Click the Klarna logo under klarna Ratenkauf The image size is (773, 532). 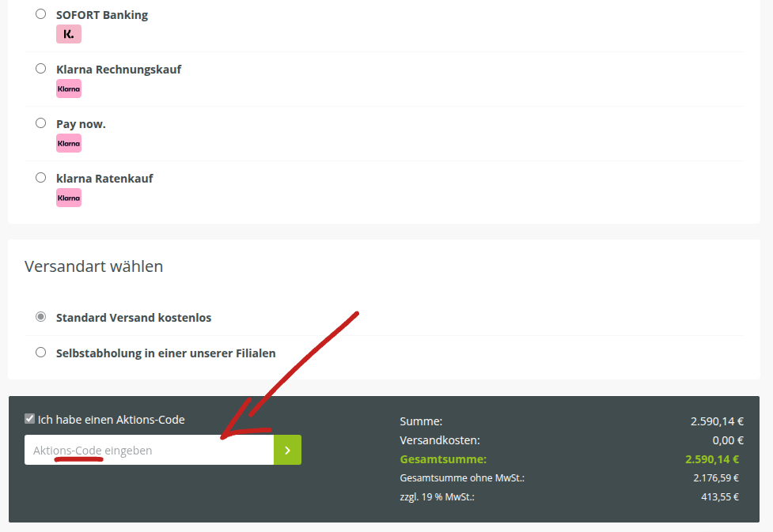tap(68, 198)
